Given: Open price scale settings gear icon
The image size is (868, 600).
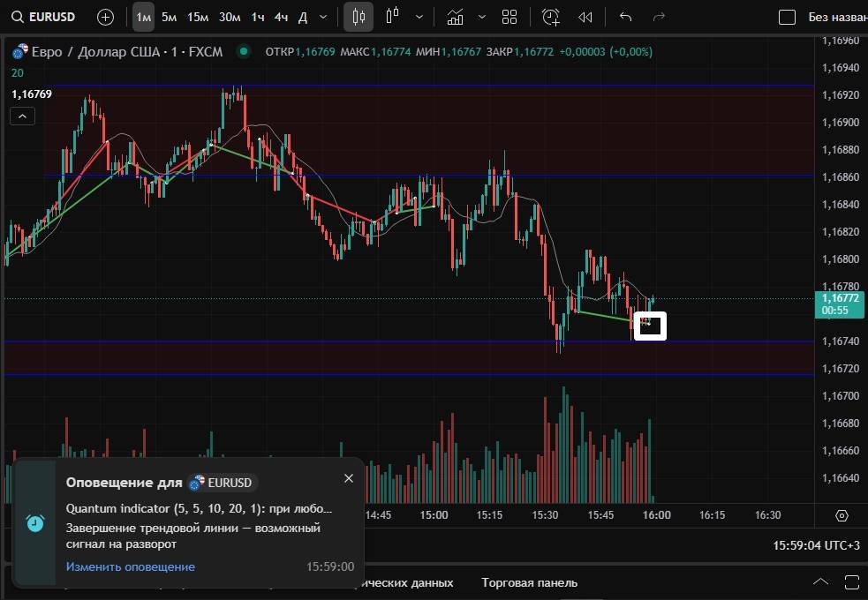Looking at the screenshot, I should point(842,515).
